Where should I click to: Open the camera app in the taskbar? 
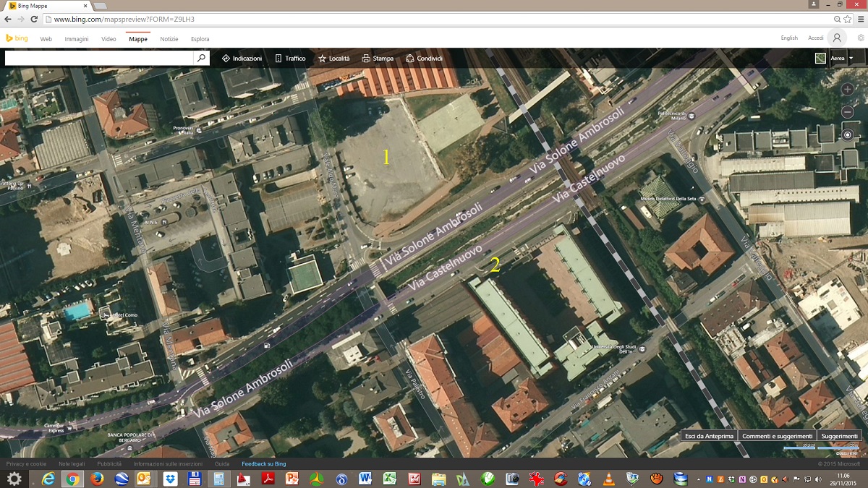[512, 479]
